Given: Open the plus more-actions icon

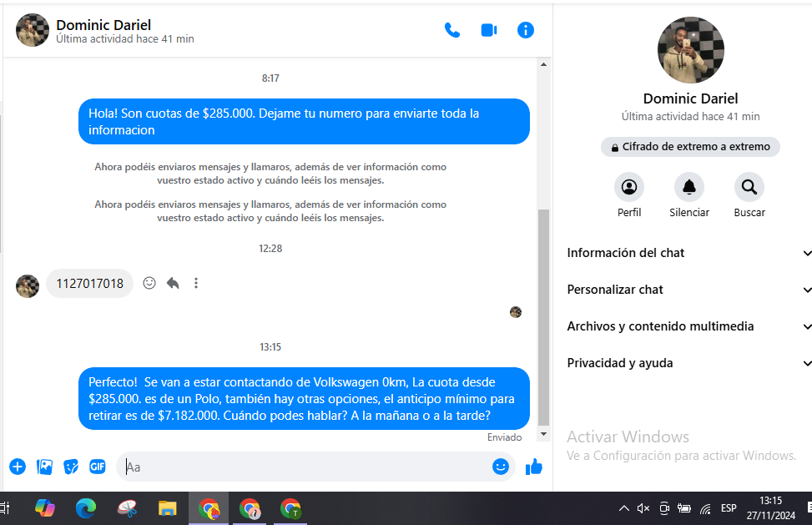Looking at the screenshot, I should click(x=18, y=467).
